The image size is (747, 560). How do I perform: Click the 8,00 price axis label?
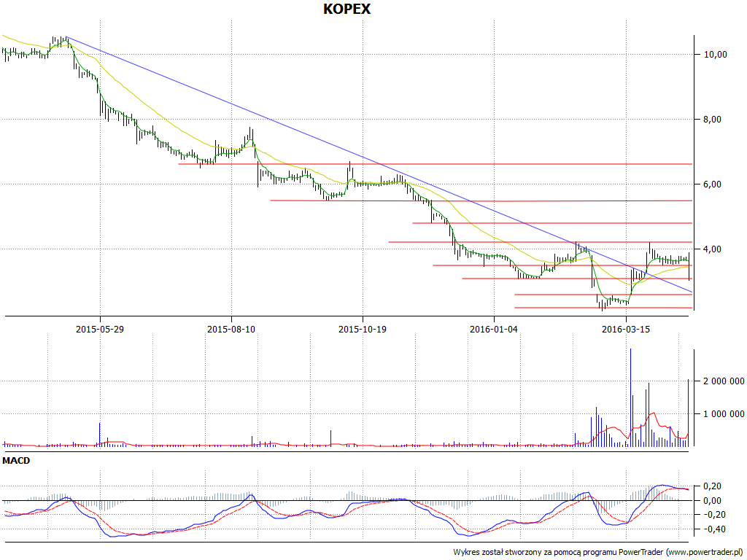(713, 120)
